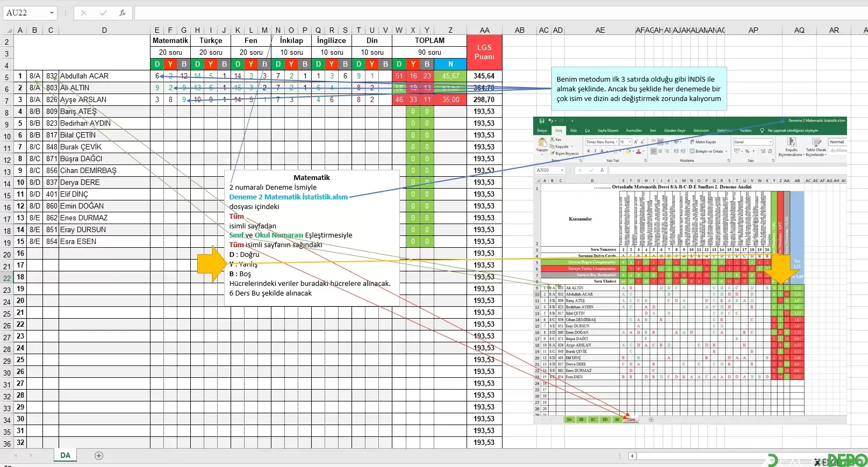The height and width of the screenshot is (467, 868).
Task: Select the Esra ESEN name cell
Action: (104, 242)
